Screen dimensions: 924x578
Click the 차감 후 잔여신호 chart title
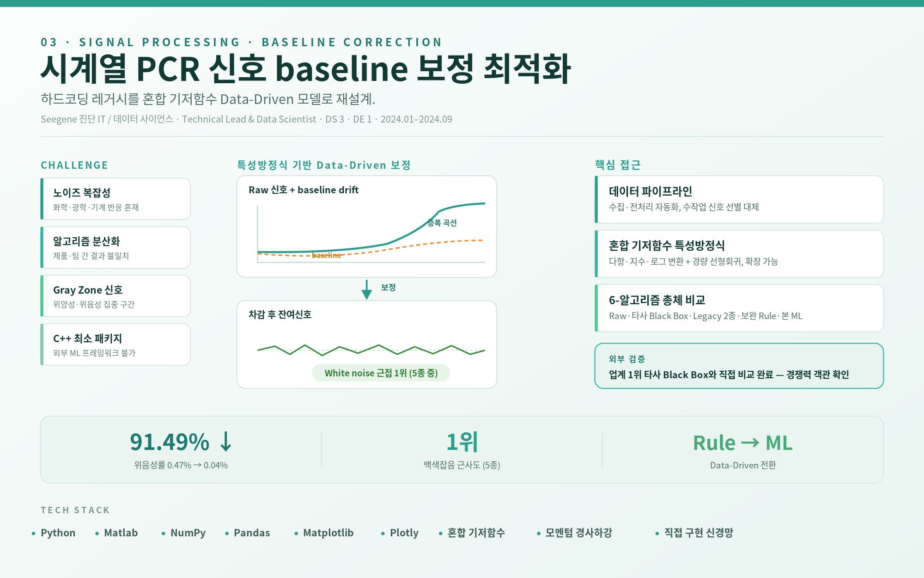click(x=280, y=314)
